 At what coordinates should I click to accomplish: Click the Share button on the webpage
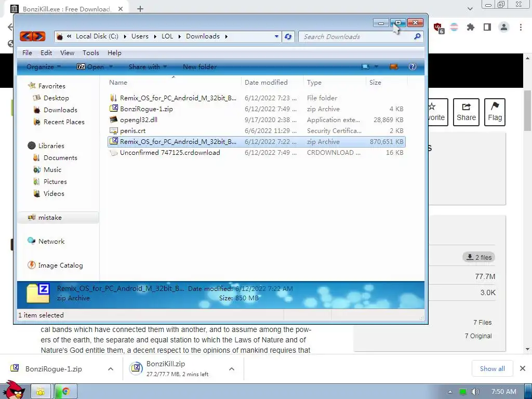pyautogui.click(x=466, y=112)
